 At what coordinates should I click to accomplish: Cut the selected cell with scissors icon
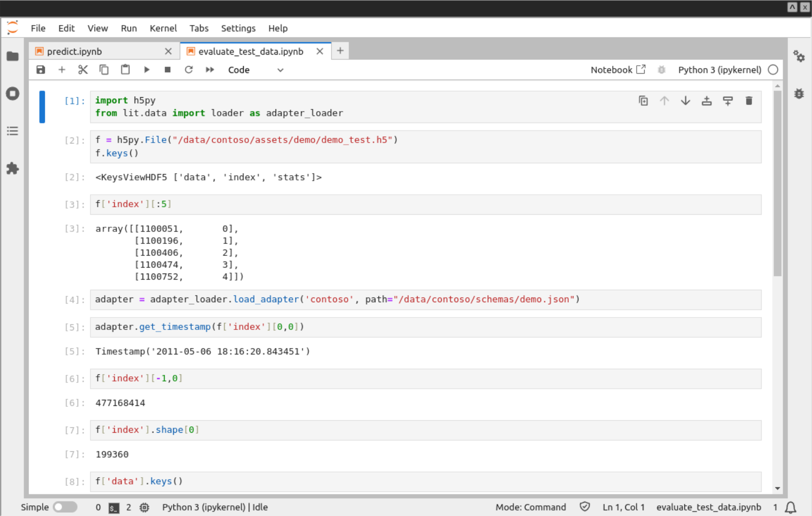83,69
